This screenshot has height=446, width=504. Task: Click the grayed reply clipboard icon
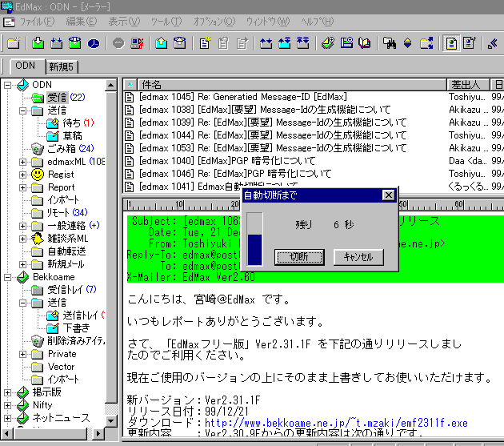coord(223,42)
